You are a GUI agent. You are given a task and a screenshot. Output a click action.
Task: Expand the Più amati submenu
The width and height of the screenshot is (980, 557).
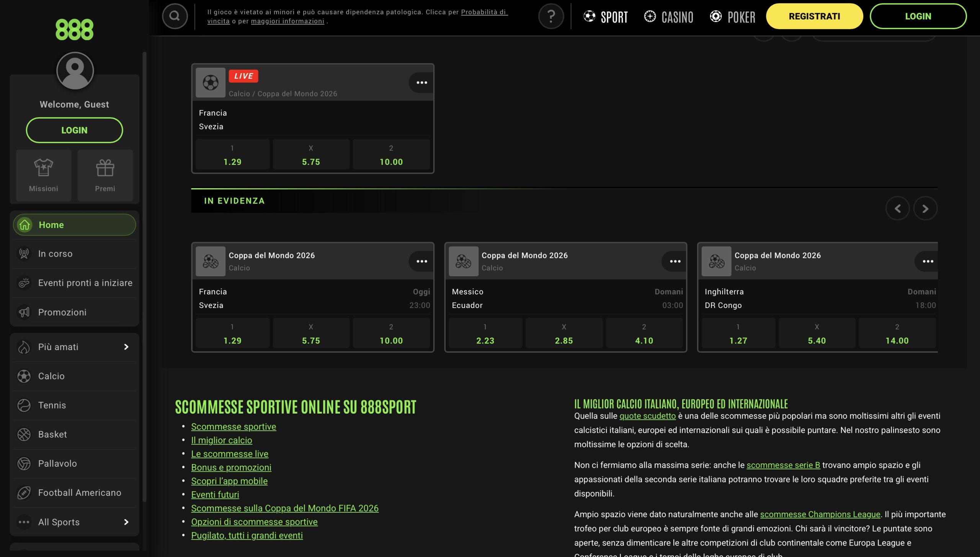click(x=75, y=347)
